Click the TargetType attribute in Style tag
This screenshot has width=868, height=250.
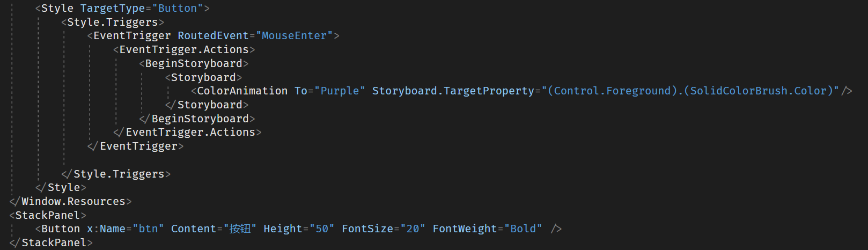(x=112, y=8)
